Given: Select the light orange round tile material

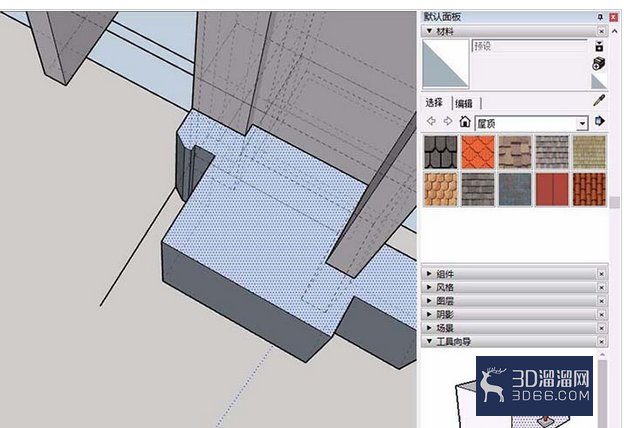Looking at the screenshot, I should pyautogui.click(x=441, y=189).
